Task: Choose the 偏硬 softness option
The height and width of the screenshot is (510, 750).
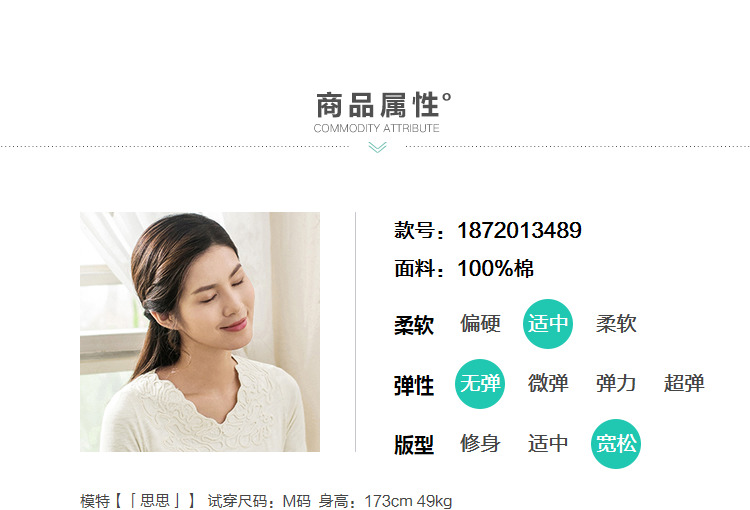Action: 480,324
